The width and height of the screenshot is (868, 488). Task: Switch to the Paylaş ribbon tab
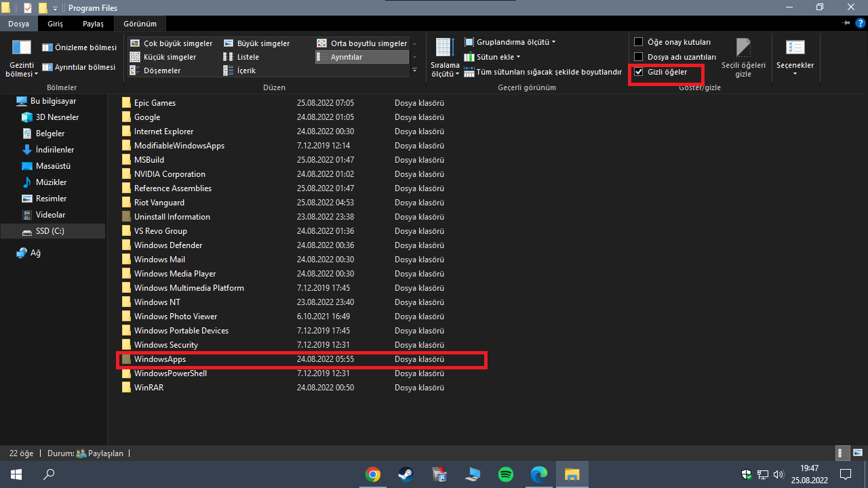point(93,24)
